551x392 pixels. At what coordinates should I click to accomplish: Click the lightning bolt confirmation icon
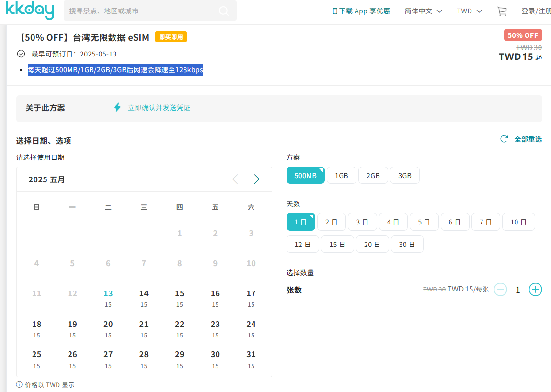(x=117, y=107)
